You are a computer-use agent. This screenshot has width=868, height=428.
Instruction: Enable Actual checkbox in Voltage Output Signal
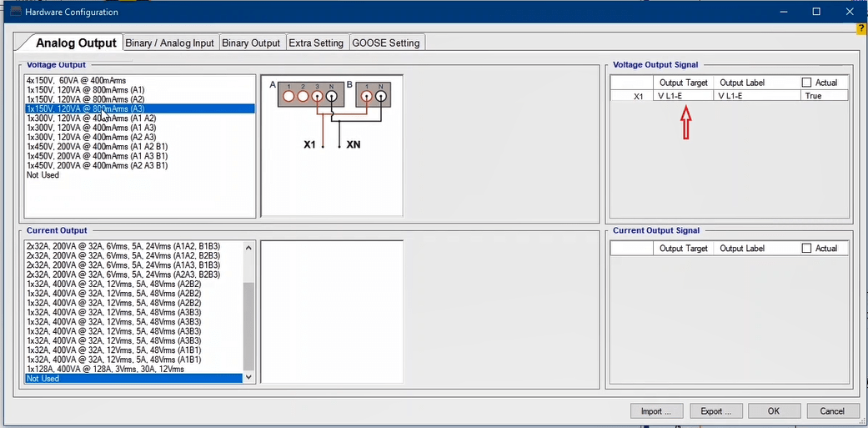coord(806,83)
